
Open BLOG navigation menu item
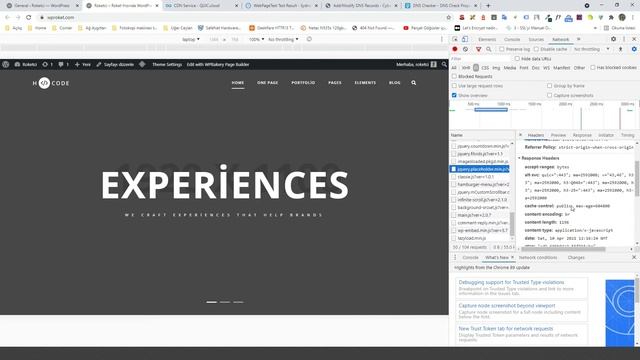click(x=394, y=83)
